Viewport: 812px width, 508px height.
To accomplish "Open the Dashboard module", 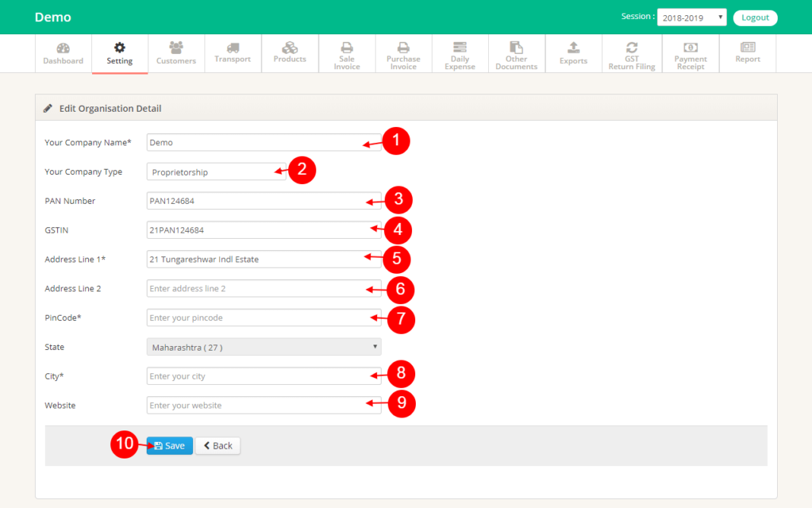I will pyautogui.click(x=62, y=53).
